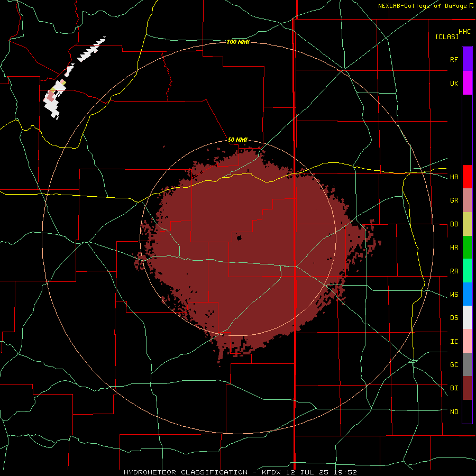Click the GR legend label
476x476 pixels.
(x=454, y=200)
